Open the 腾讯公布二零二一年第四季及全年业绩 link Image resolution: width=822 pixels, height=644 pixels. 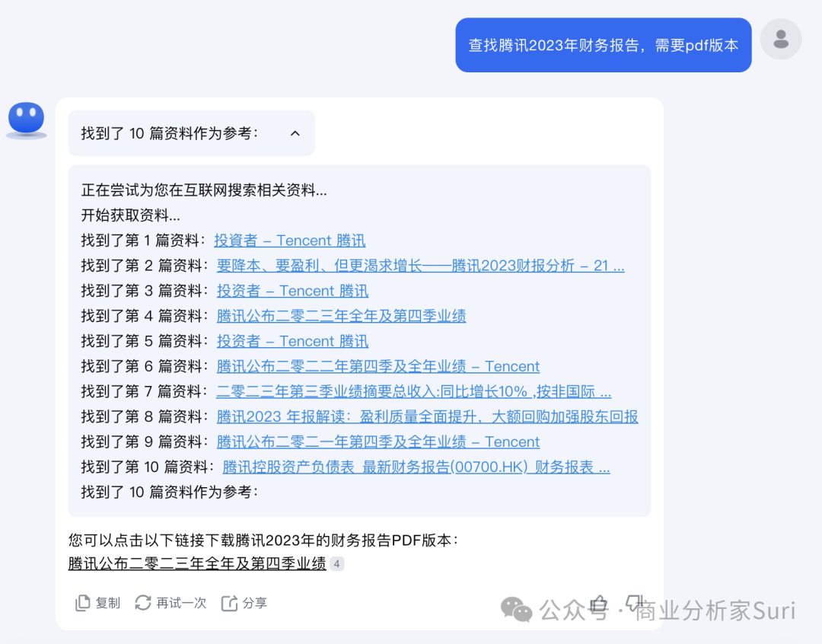point(378,442)
